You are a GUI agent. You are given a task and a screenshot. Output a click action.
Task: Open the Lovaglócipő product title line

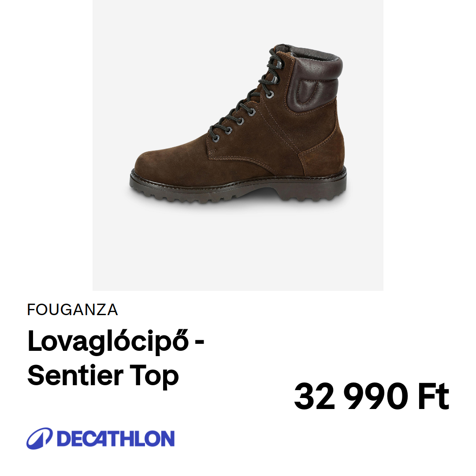tap(115, 342)
